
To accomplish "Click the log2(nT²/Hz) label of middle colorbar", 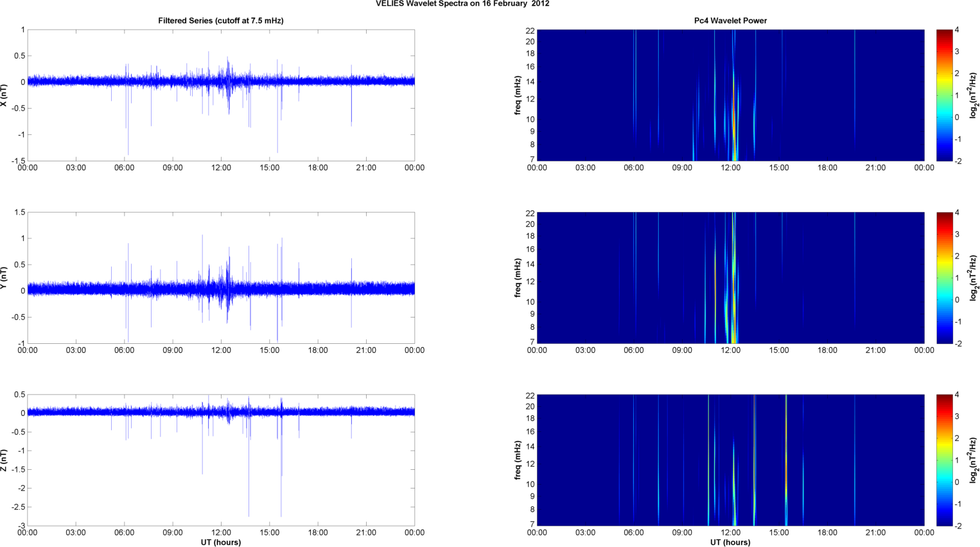I will click(x=974, y=278).
